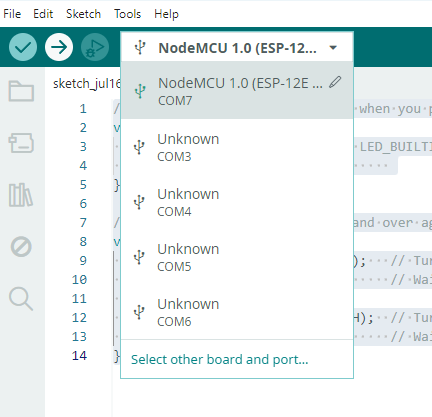Screen dimensions: 432x417
Task: Click the USB icon beside COM3
Action: (x=139, y=147)
